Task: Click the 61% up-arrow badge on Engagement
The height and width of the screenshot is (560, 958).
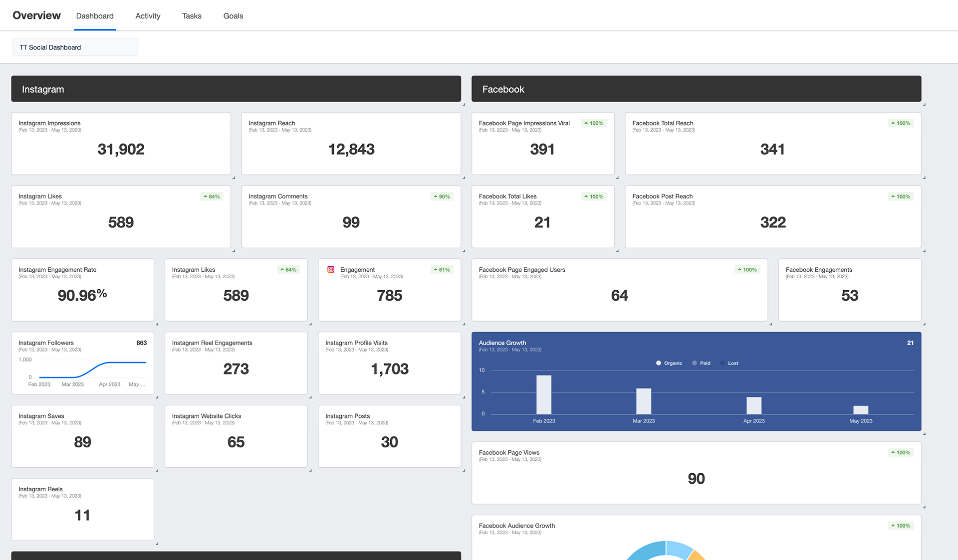Action: pos(442,270)
